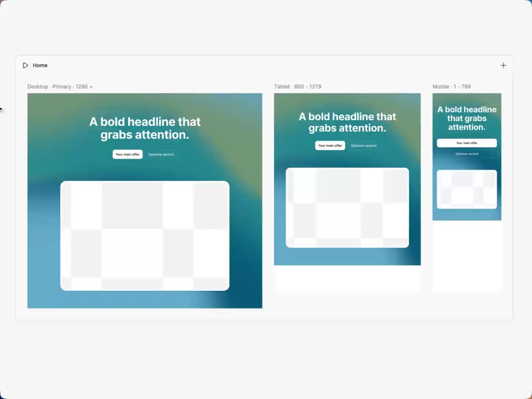Click the mobile 'Your main offer' button
This screenshot has width=532, height=399.
(x=467, y=143)
